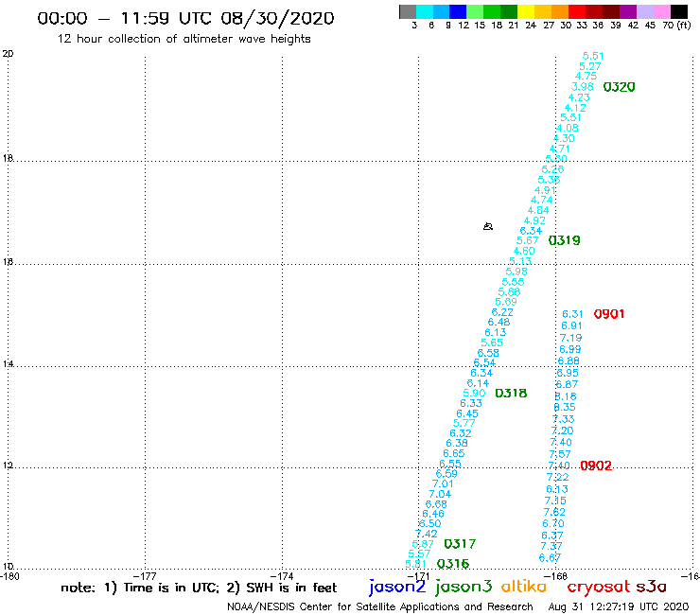Click the red 0901 time stamp

point(609,314)
